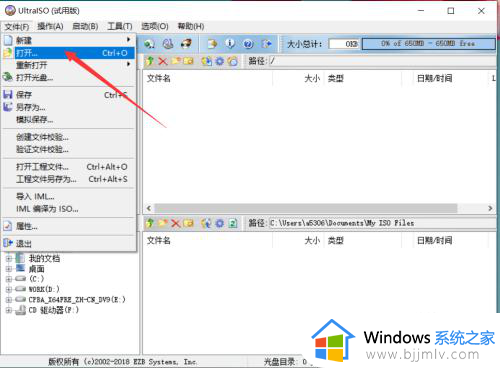Select CD 驱动器(F:) in the local tree
This screenshot has width=500, height=368.
54,310
